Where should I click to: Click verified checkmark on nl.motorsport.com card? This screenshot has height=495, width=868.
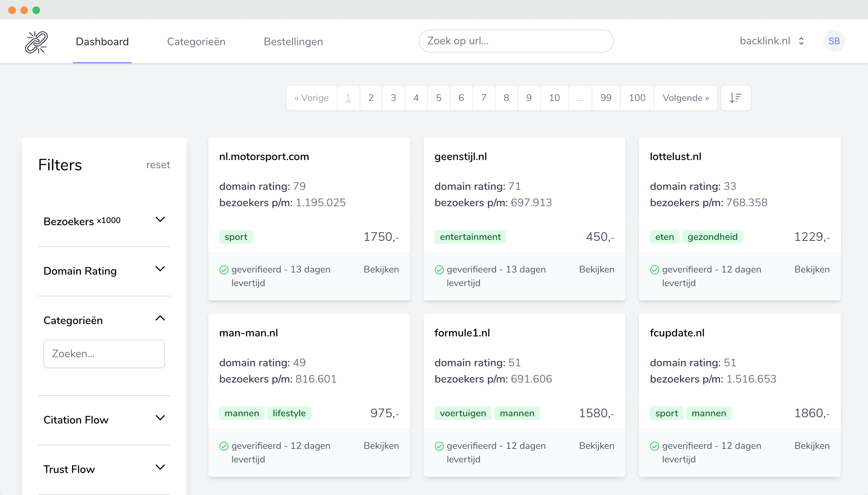click(x=224, y=270)
